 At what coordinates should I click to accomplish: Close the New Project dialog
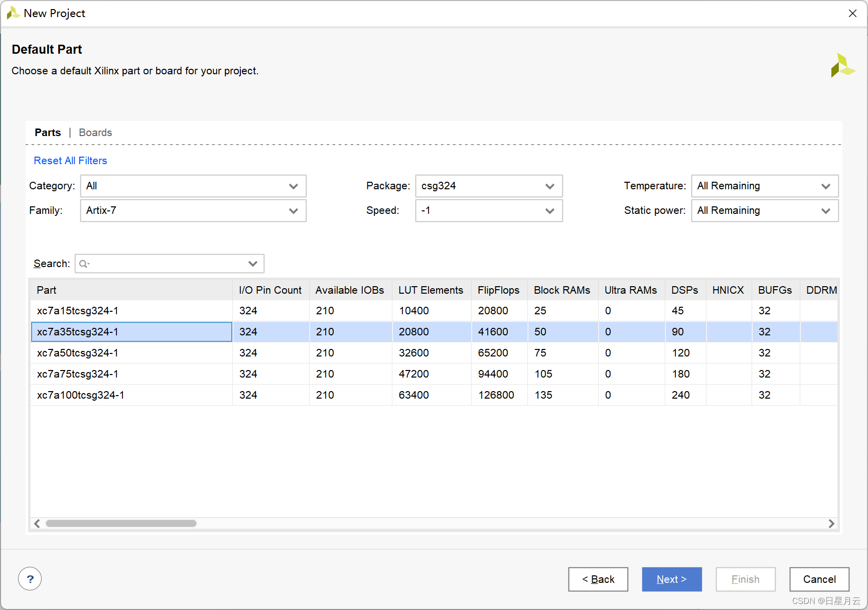click(852, 14)
